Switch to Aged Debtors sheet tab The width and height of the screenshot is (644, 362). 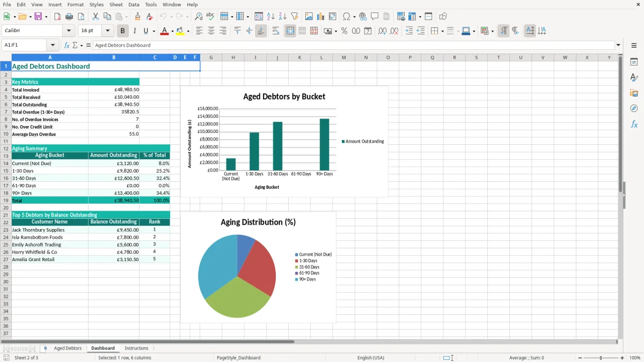[68, 348]
